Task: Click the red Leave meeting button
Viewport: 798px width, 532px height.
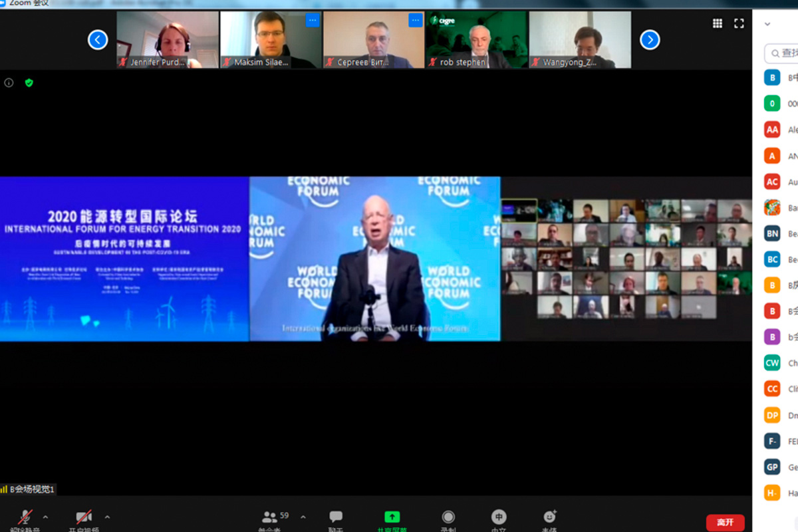Action: pyautogui.click(x=726, y=522)
